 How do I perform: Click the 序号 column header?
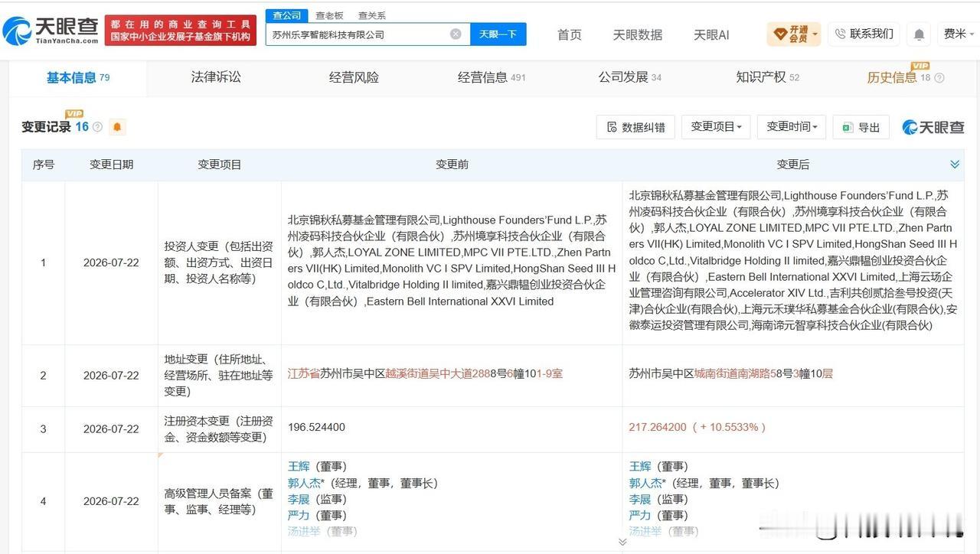pos(44,165)
